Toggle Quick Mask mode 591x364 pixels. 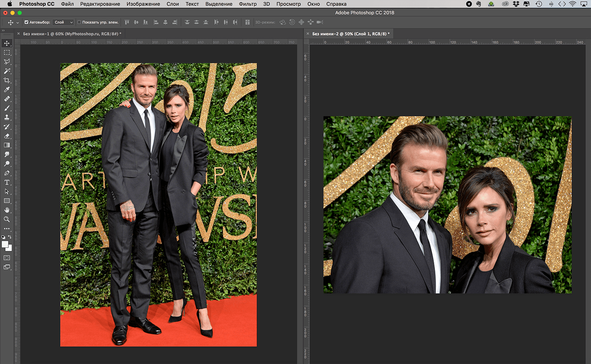point(7,258)
